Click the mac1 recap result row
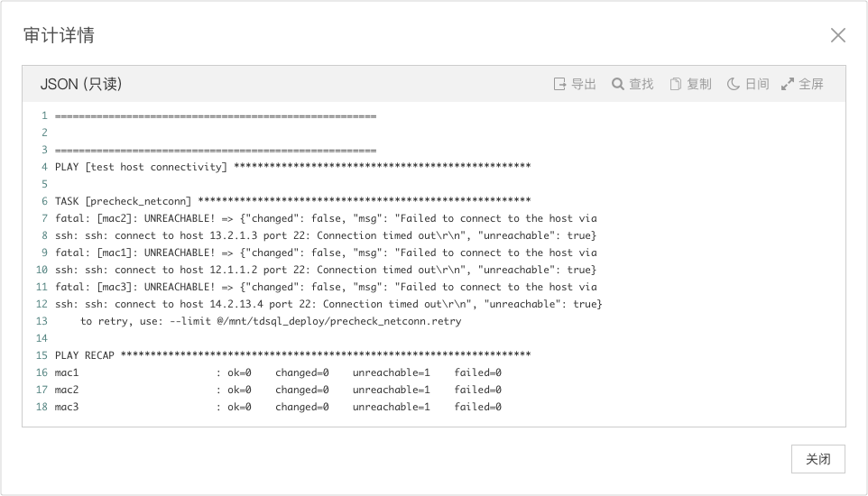The height and width of the screenshot is (496, 868). pyautogui.click(x=278, y=372)
